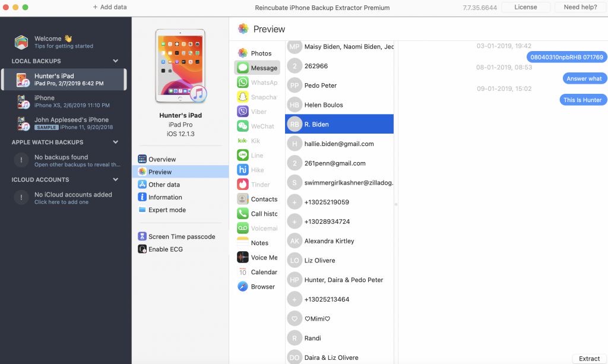This screenshot has height=364, width=608.
Task: Select John Appleseed's iPhone sample backup
Action: (x=64, y=123)
